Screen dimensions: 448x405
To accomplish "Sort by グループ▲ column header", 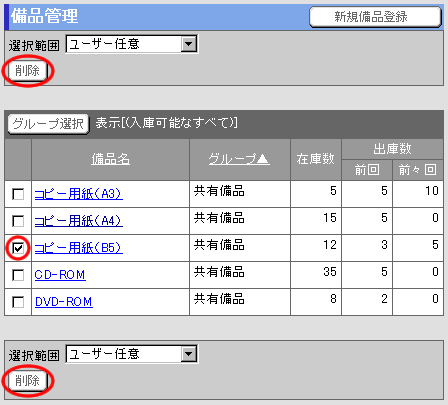I will click(239, 159).
